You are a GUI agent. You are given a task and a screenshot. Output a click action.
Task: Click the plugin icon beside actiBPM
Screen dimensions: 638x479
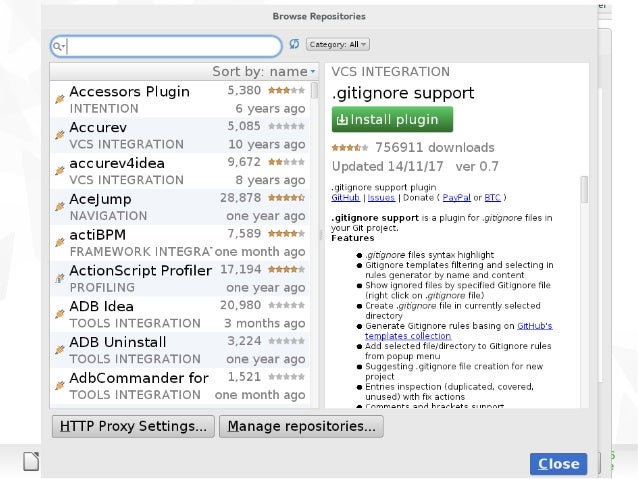60,242
